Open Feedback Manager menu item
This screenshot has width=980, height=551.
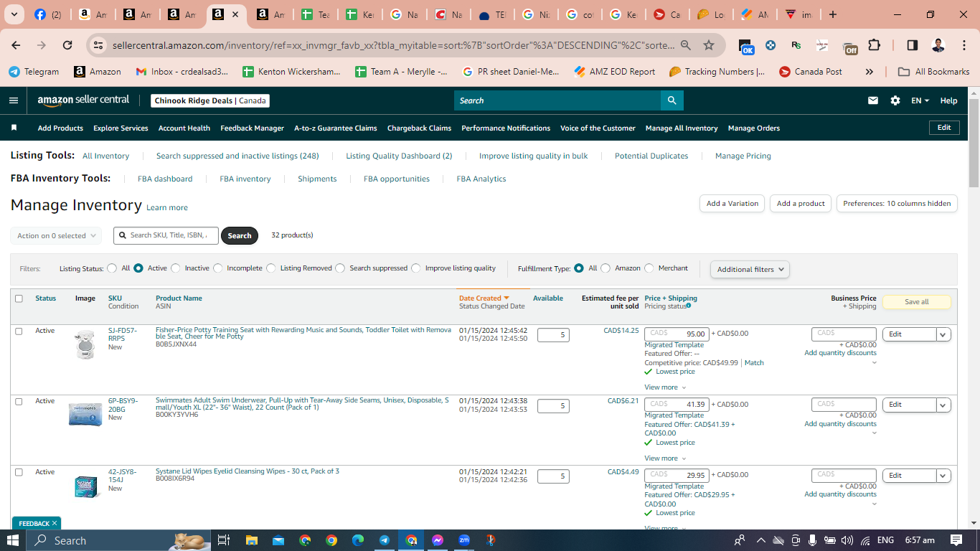[x=252, y=128]
